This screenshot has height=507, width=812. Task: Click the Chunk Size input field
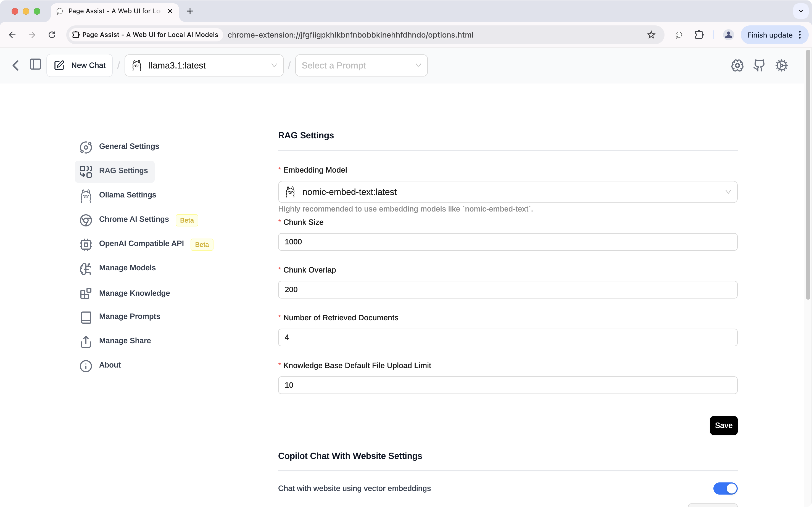(507, 242)
